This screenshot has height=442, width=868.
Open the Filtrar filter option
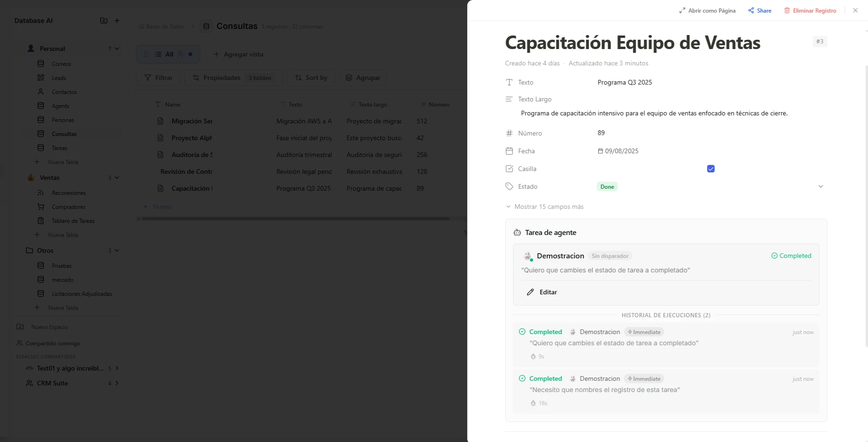159,78
